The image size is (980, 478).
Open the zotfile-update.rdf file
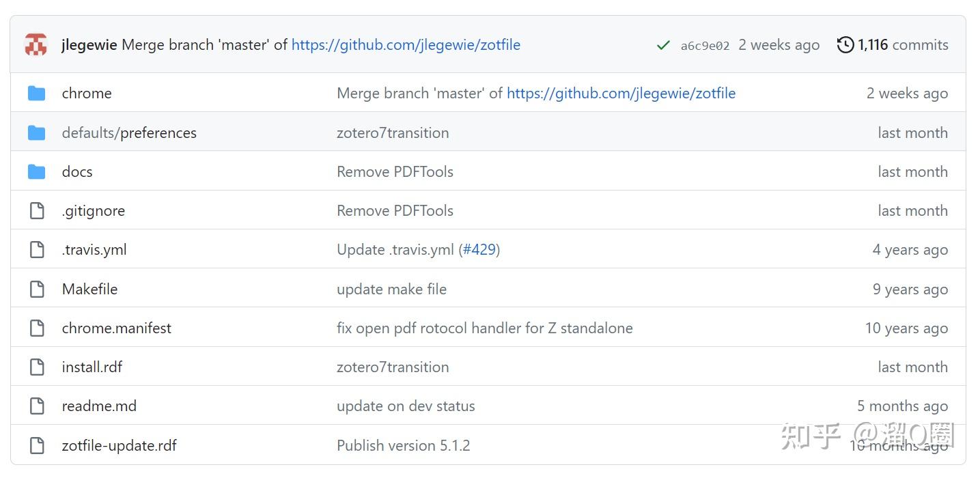[x=120, y=446]
